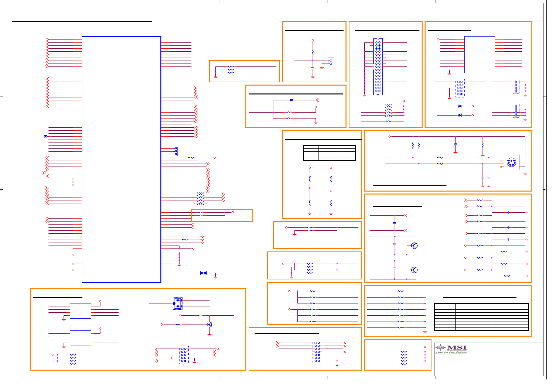This screenshot has width=555, height=392.
Task: Select the resistor above the push-button junction
Action: coord(313,52)
